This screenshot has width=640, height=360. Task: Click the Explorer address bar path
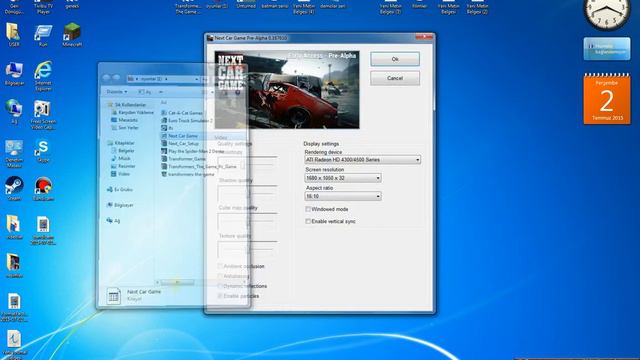click(163, 79)
